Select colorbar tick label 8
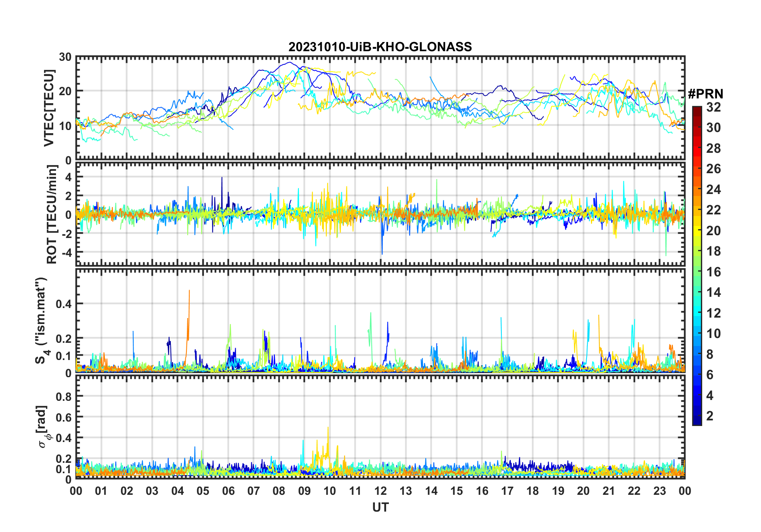The width and height of the screenshot is (761, 532). [x=710, y=354]
